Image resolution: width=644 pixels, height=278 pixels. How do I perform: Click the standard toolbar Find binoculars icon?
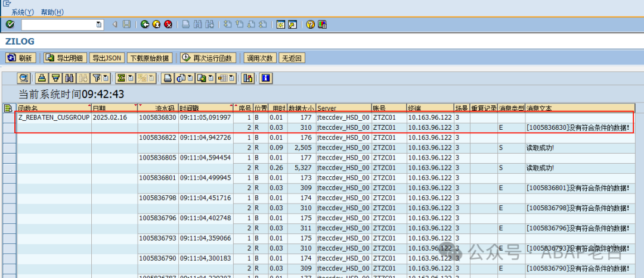(x=197, y=24)
